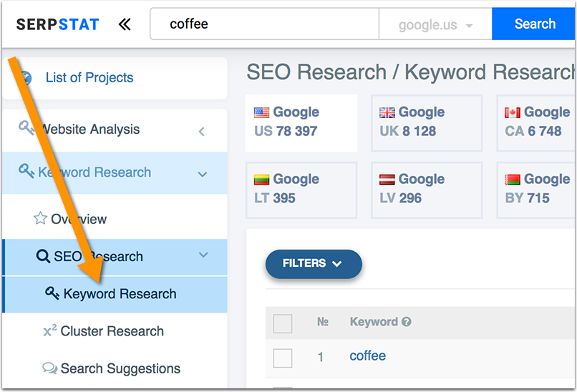Open the google.us database dropdown
Screen dimensions: 577x392
click(435, 24)
